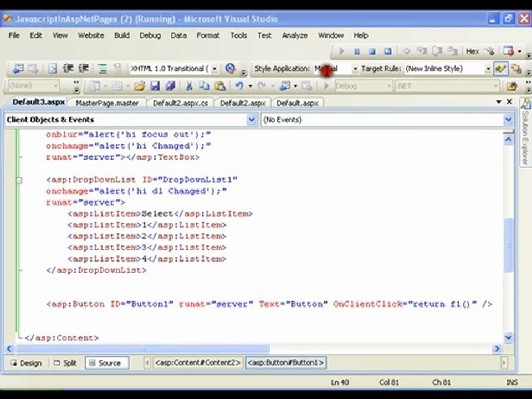Click the horizontal scrollbar right arrow
Viewport: 532px width, 399px height.
(498, 349)
